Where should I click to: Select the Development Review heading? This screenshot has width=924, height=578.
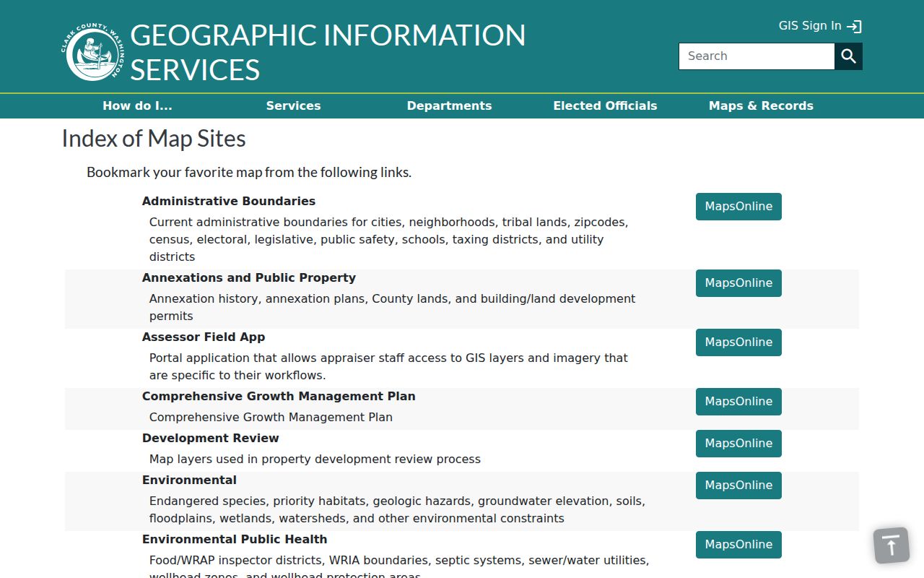211,438
